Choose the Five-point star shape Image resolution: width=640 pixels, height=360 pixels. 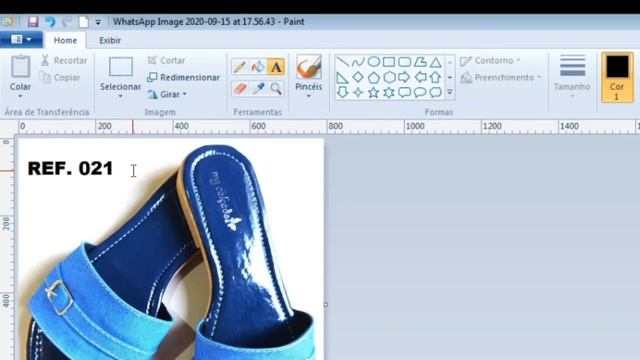[x=373, y=93]
